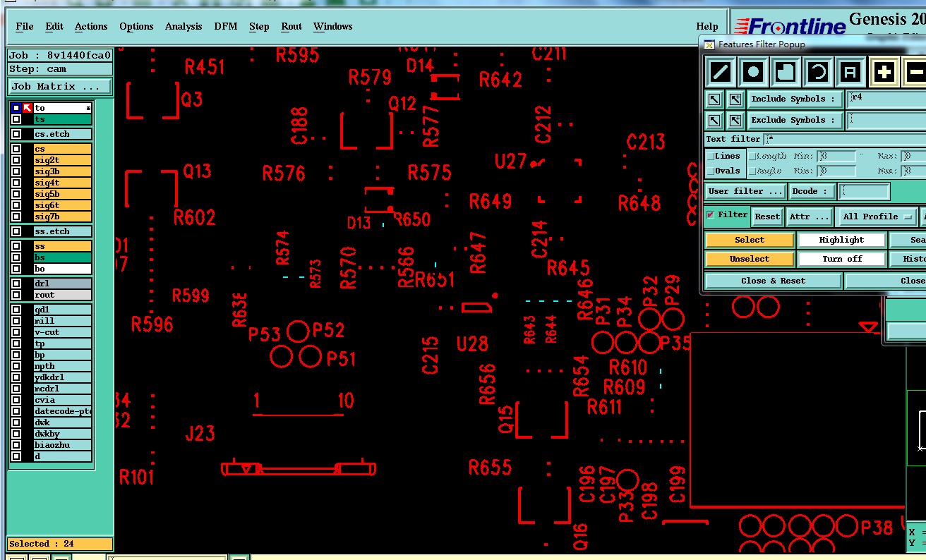Click the Dcode button
This screenshot has height=560, width=926.
pos(812,191)
